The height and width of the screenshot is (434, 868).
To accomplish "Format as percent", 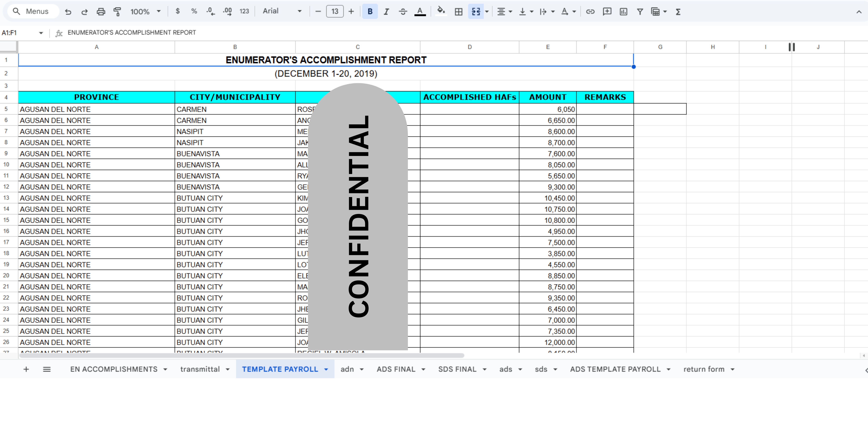I will click(194, 11).
